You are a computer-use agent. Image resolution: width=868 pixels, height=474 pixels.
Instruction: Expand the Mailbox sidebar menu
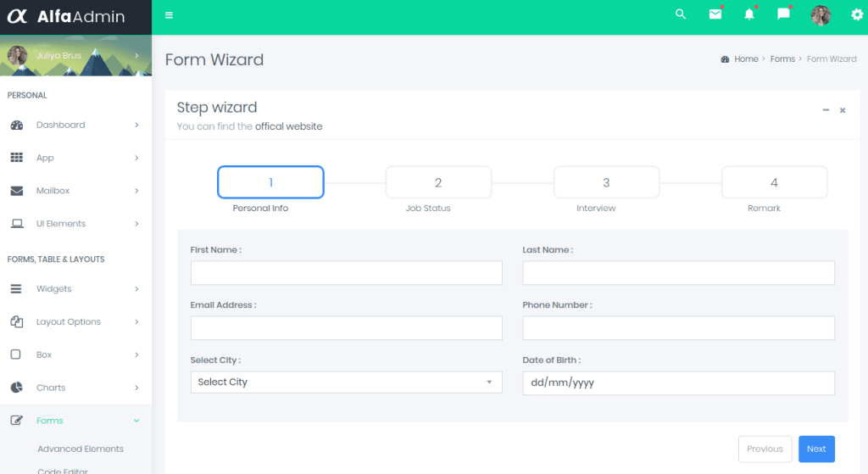pyautogui.click(x=75, y=191)
